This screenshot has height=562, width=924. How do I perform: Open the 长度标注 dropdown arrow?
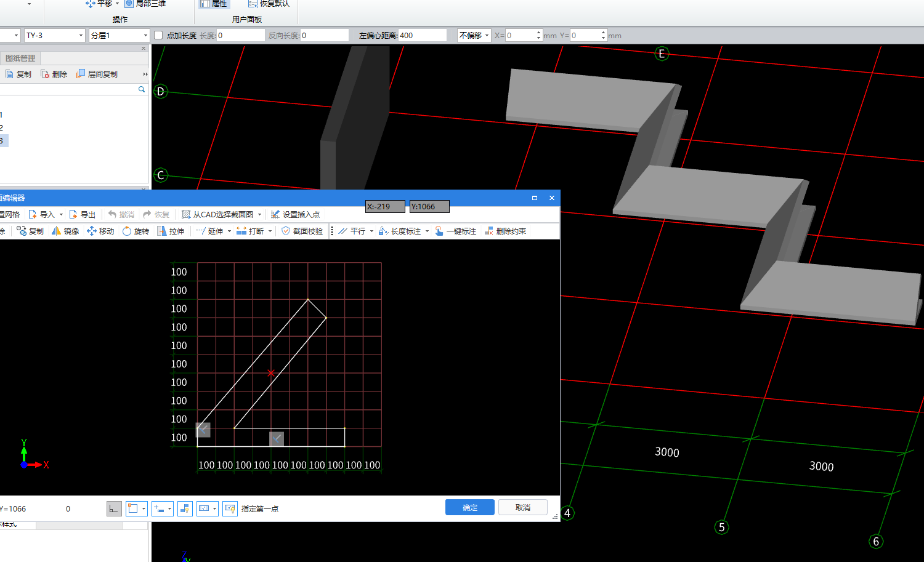click(427, 231)
